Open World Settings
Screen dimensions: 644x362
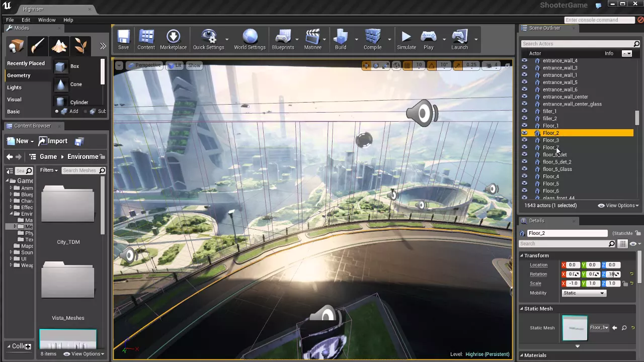click(250, 39)
